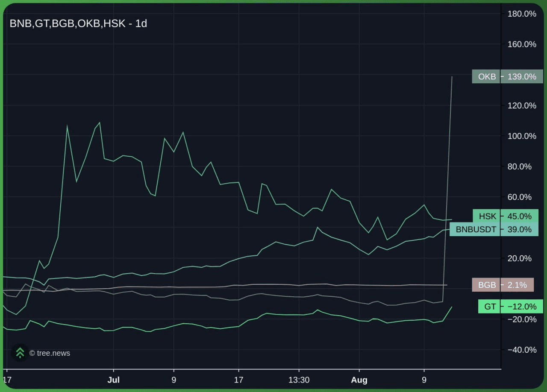Click the GT −12.0% value tag
Viewport: 547px width, 392px height.
[x=522, y=307]
